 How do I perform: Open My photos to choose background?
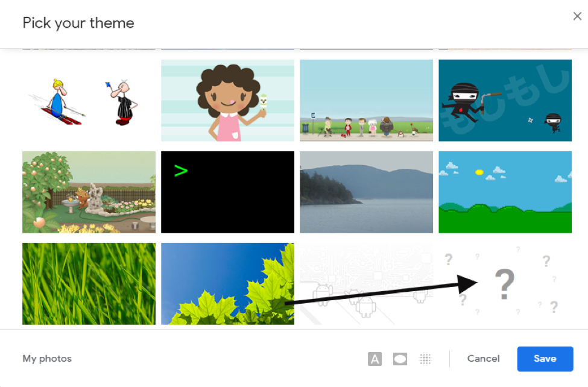(47, 359)
